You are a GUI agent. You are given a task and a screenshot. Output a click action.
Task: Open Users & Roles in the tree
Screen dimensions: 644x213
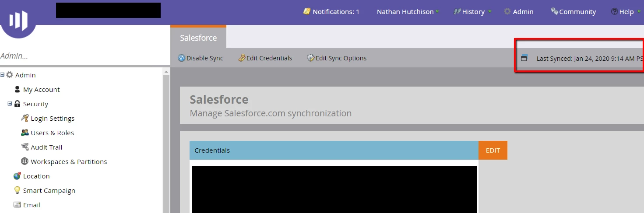pyautogui.click(x=53, y=133)
